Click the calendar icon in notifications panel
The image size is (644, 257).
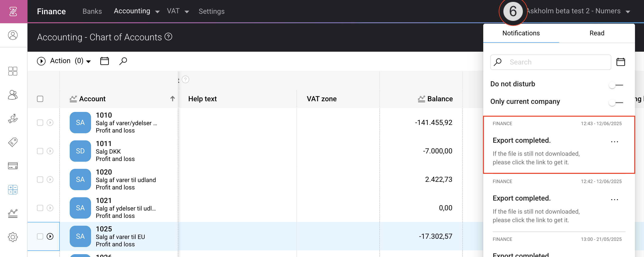click(621, 62)
